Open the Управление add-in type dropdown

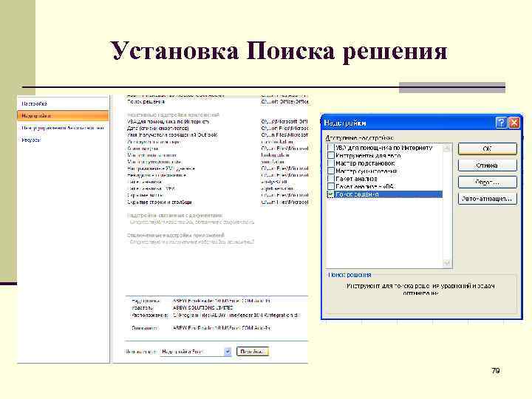coord(228,352)
